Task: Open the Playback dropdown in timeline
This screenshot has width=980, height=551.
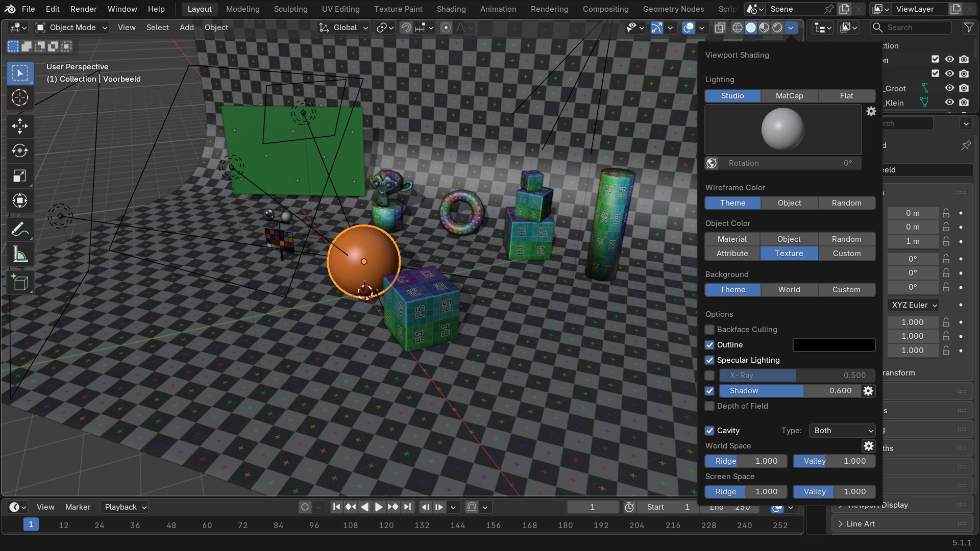Action: click(x=125, y=507)
